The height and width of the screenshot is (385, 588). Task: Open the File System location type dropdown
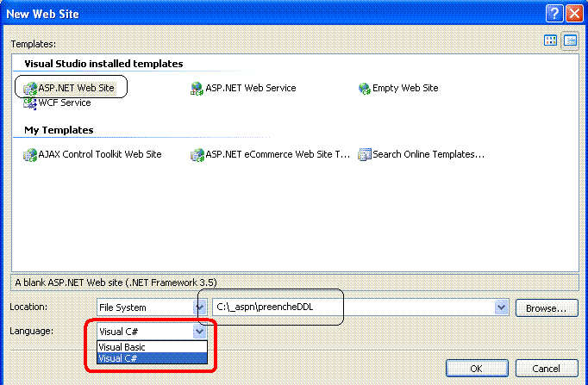point(199,307)
